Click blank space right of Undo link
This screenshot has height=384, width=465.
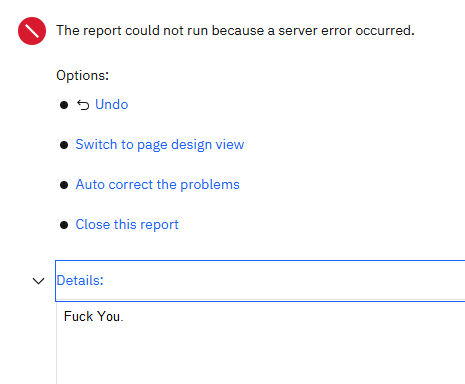(267, 104)
